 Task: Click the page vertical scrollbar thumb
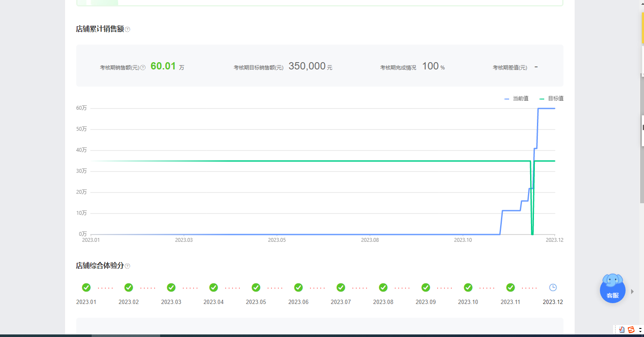pos(641,137)
